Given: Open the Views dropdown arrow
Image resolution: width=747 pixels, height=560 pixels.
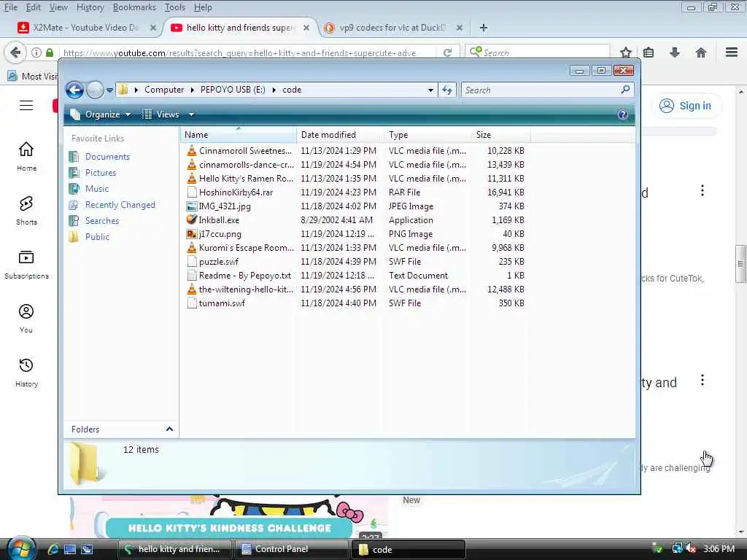Looking at the screenshot, I should point(191,114).
